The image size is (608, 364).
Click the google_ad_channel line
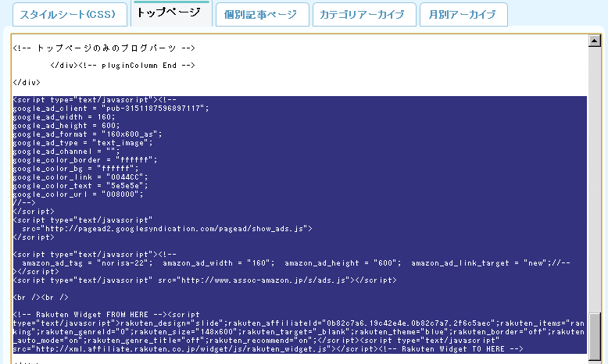coord(66,152)
